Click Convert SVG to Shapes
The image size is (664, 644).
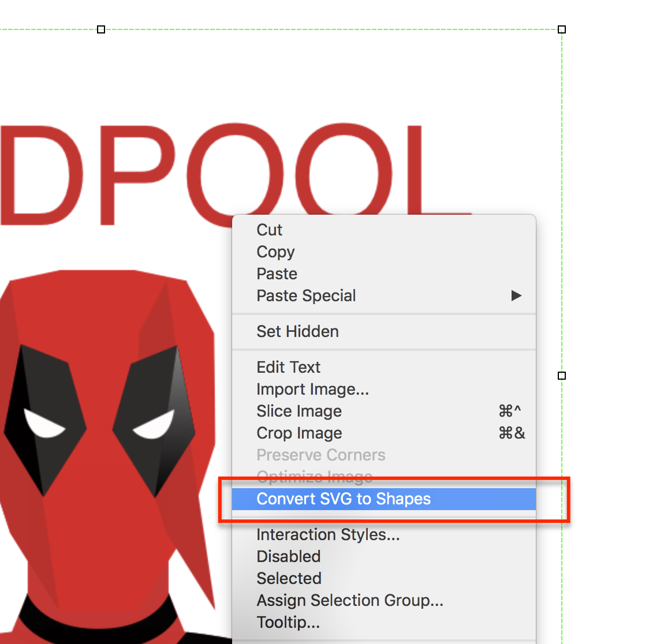coord(383,499)
